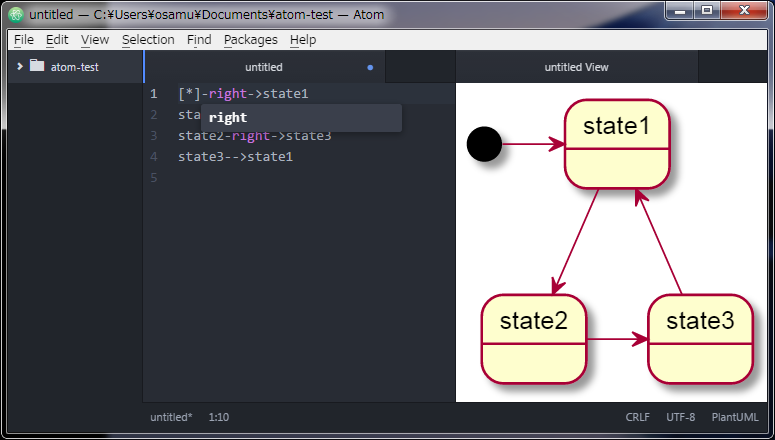The height and width of the screenshot is (440, 775).
Task: Open the File menu
Action: coord(24,40)
